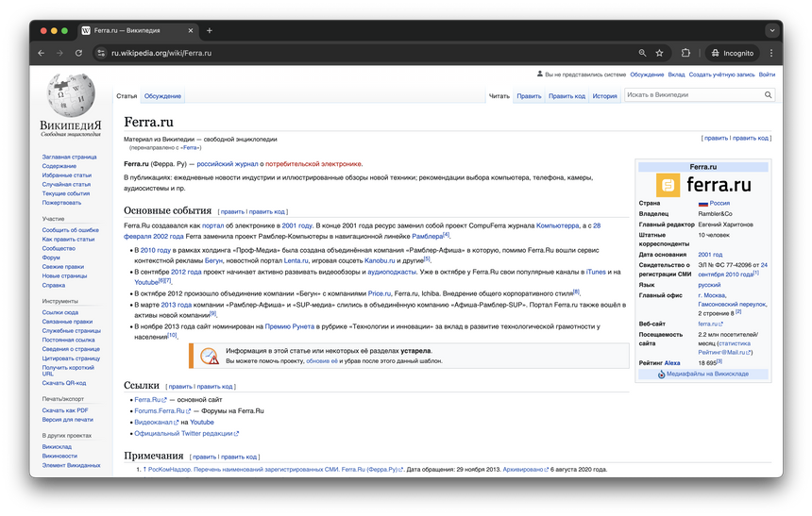Image resolution: width=812 pixels, height=516 pixels.
Task: Expand the tab search dropdown arrow
Action: click(x=770, y=30)
